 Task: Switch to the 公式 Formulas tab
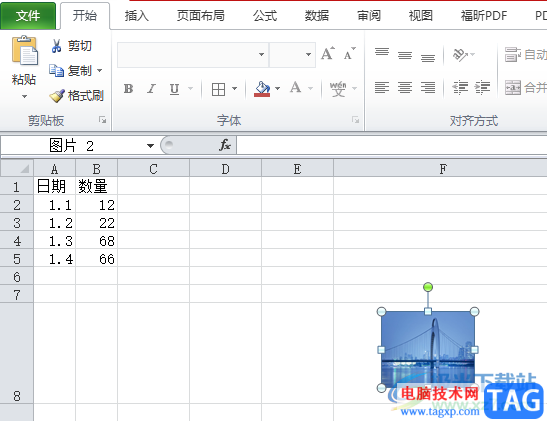(265, 16)
